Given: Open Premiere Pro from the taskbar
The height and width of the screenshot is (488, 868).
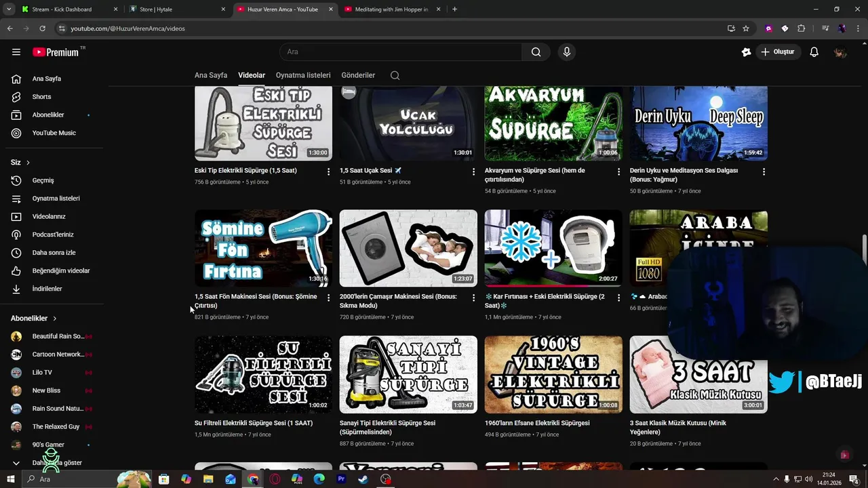Looking at the screenshot, I should point(341,479).
